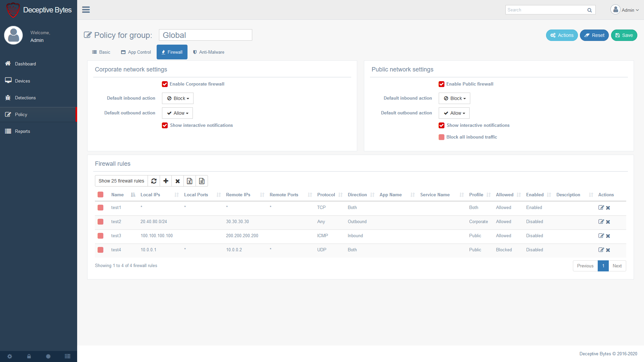Toggle the hamburger sidebar menu
The width and height of the screenshot is (644, 362).
click(x=86, y=10)
